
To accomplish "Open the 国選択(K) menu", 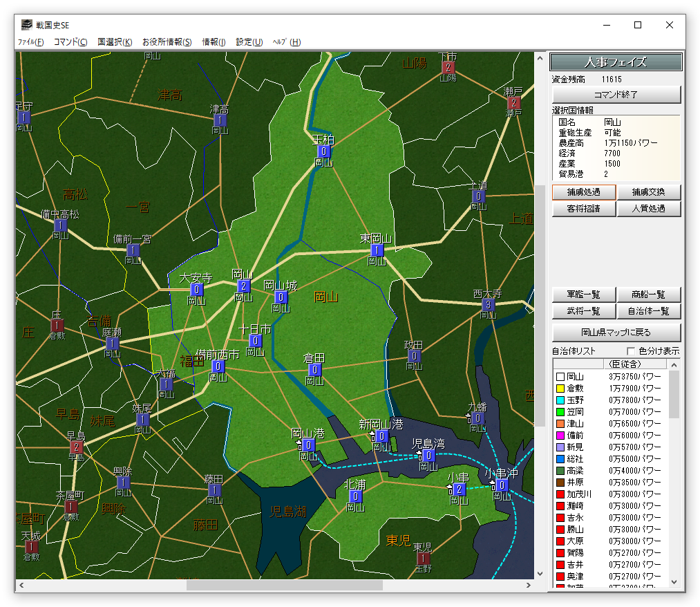I will [115, 42].
